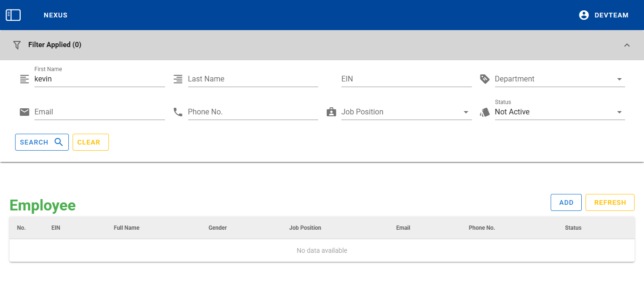Click the Last Name right-align icon

pyautogui.click(x=178, y=79)
